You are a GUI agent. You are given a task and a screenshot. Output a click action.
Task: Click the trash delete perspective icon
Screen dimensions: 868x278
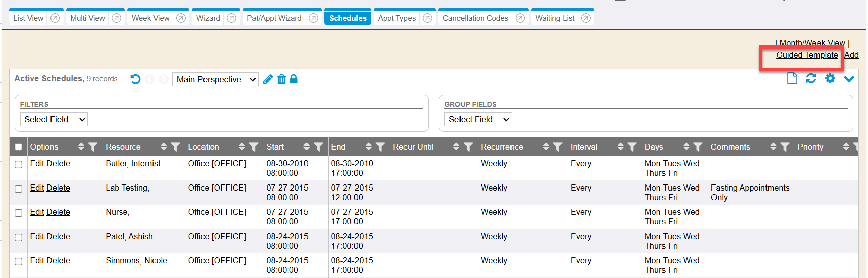click(282, 79)
